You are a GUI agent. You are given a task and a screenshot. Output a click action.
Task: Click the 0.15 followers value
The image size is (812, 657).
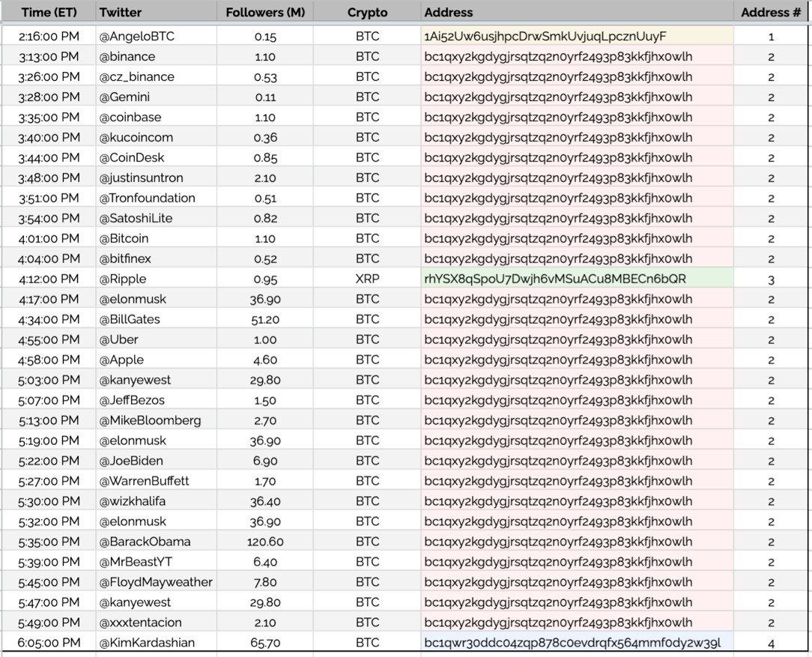pyautogui.click(x=265, y=36)
